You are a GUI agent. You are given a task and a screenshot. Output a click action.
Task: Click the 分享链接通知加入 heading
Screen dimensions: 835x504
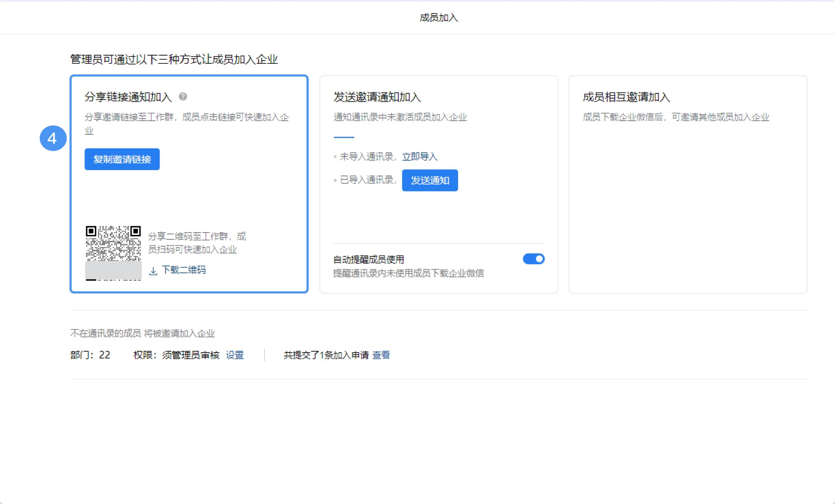click(x=128, y=97)
